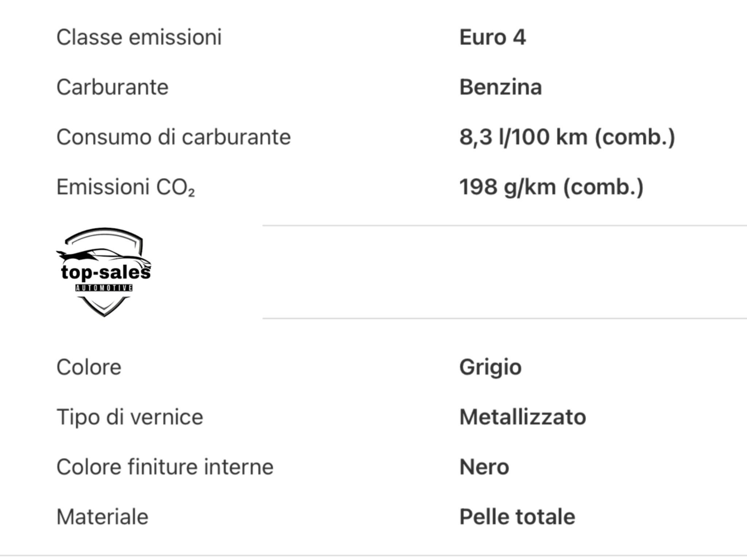747x560 pixels.
Task: Click the '198 g/km (comb.)' value
Action: point(551,187)
